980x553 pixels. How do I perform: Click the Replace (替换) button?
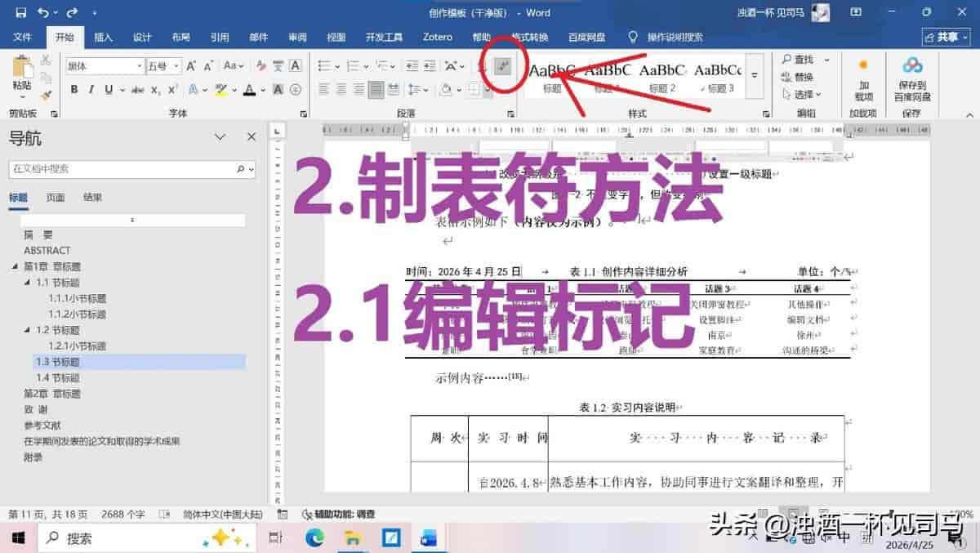[798, 77]
